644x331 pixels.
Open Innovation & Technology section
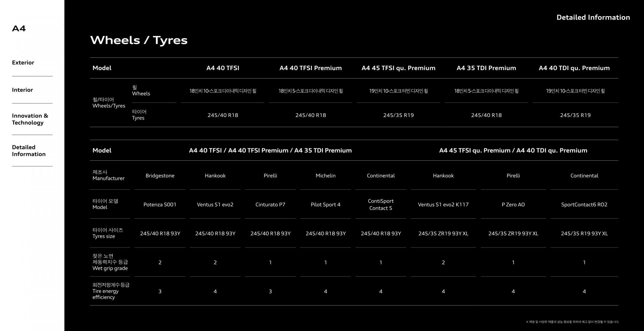[30, 119]
